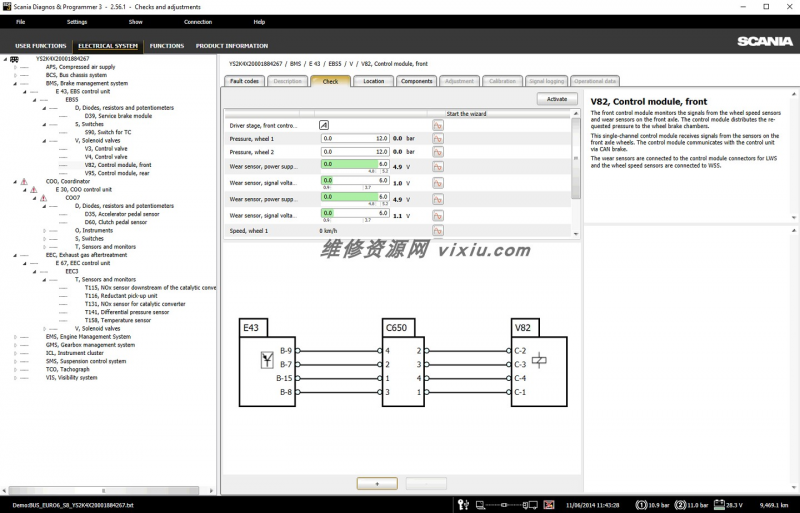Expand O, Instruments node
This screenshot has height=513, width=800.
[44, 230]
